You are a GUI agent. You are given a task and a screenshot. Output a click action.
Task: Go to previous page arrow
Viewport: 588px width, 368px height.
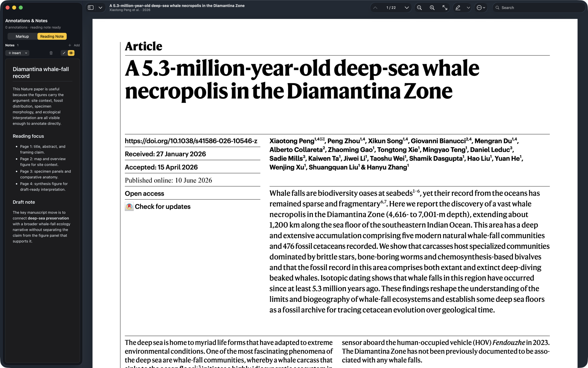coord(375,8)
